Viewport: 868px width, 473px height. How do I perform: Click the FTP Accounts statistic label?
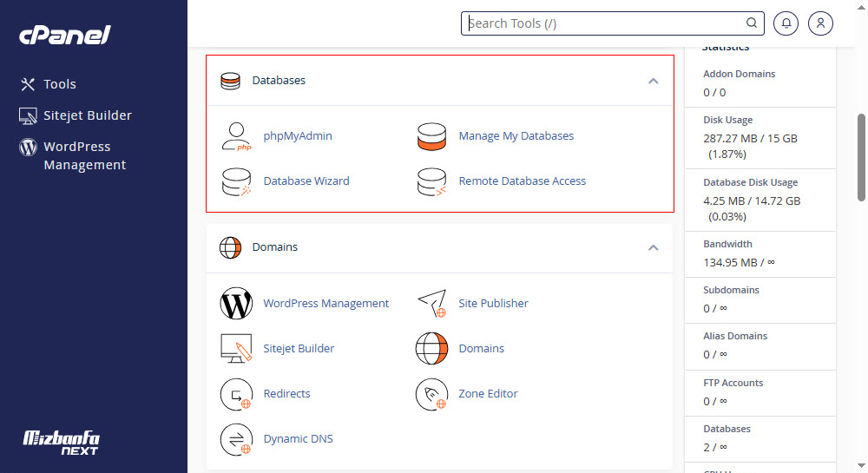click(733, 383)
